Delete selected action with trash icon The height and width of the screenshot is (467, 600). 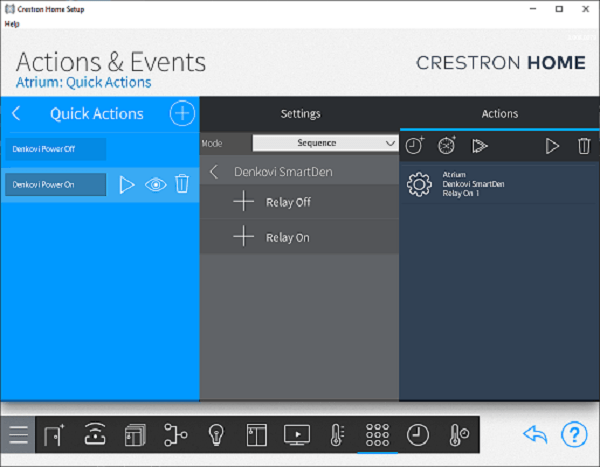pyautogui.click(x=584, y=146)
